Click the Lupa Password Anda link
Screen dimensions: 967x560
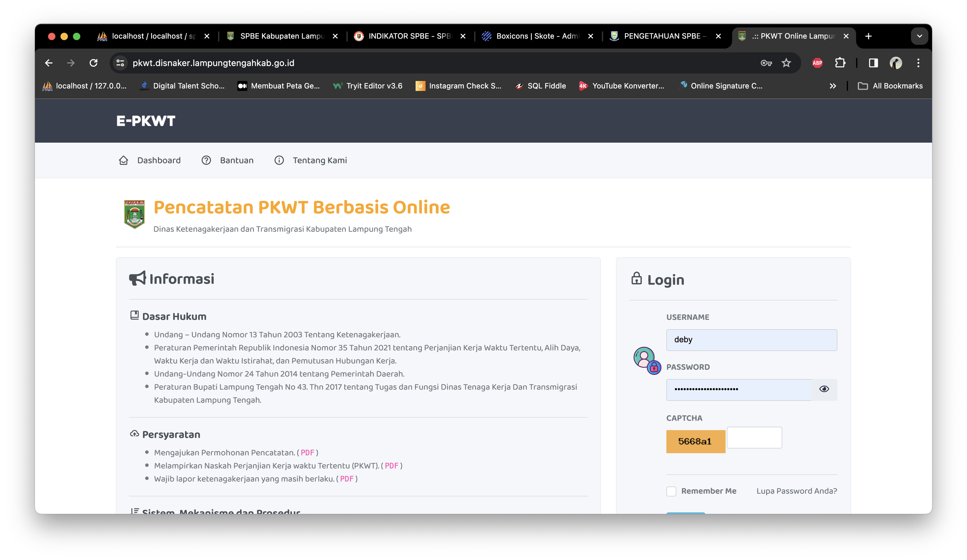(x=797, y=491)
